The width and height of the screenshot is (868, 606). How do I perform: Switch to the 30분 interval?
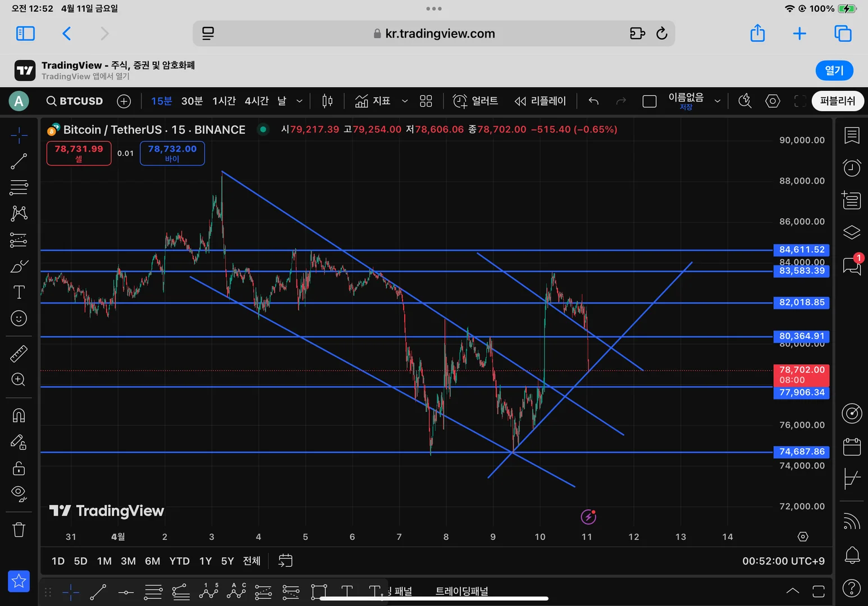191,101
